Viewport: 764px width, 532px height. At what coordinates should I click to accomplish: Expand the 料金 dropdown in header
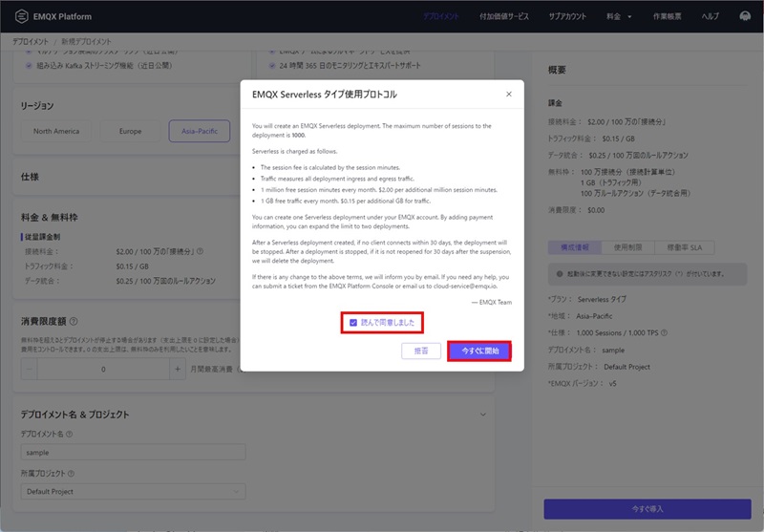coord(619,16)
